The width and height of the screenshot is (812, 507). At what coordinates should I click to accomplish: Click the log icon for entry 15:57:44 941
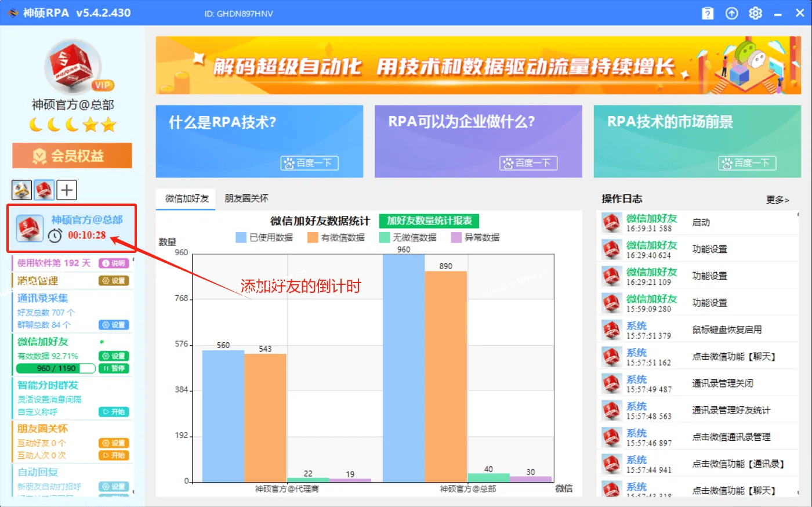[611, 464]
